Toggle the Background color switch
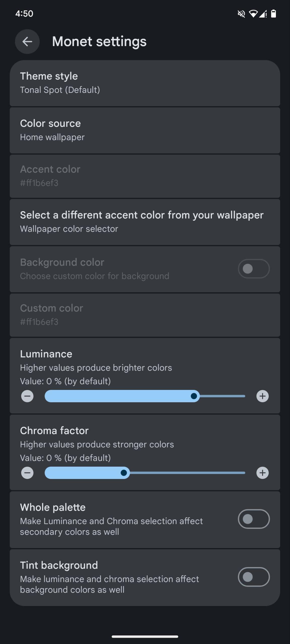Viewport: 290px width, 644px height. pyautogui.click(x=254, y=269)
